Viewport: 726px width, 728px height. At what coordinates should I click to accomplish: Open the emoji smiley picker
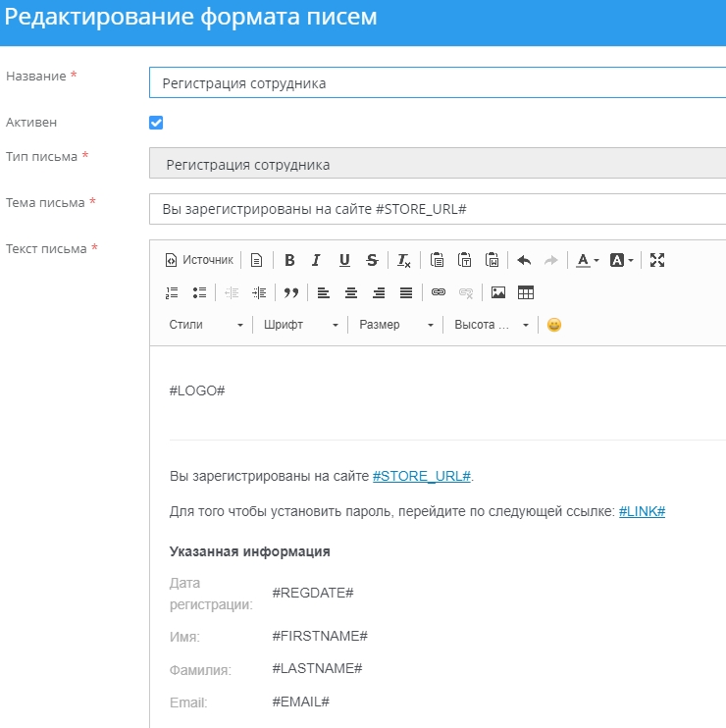point(554,325)
